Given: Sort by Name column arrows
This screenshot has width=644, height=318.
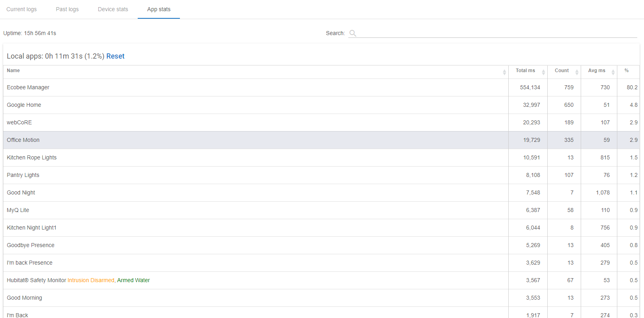Looking at the screenshot, I should 504,72.
